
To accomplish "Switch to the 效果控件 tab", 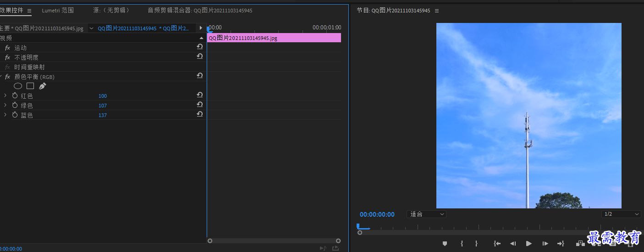I will [11, 10].
